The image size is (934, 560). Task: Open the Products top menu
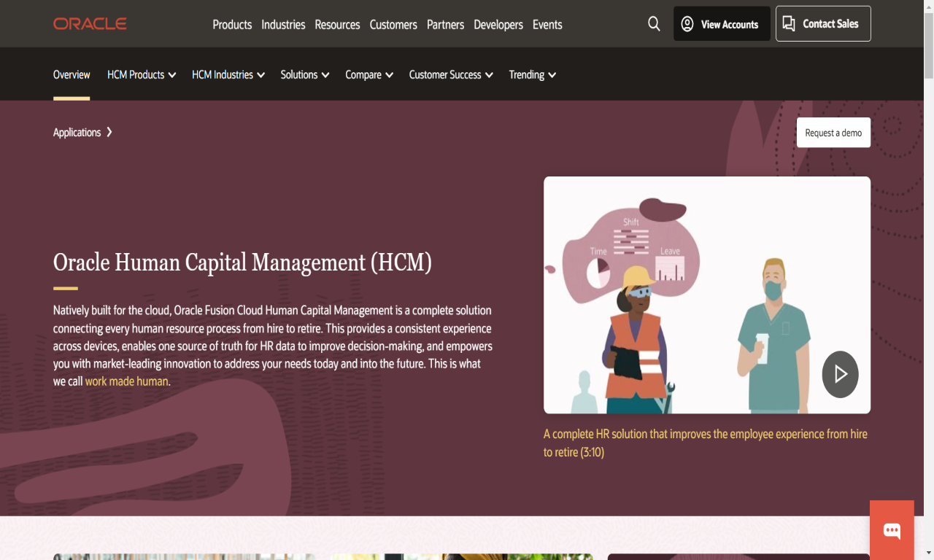click(x=232, y=24)
